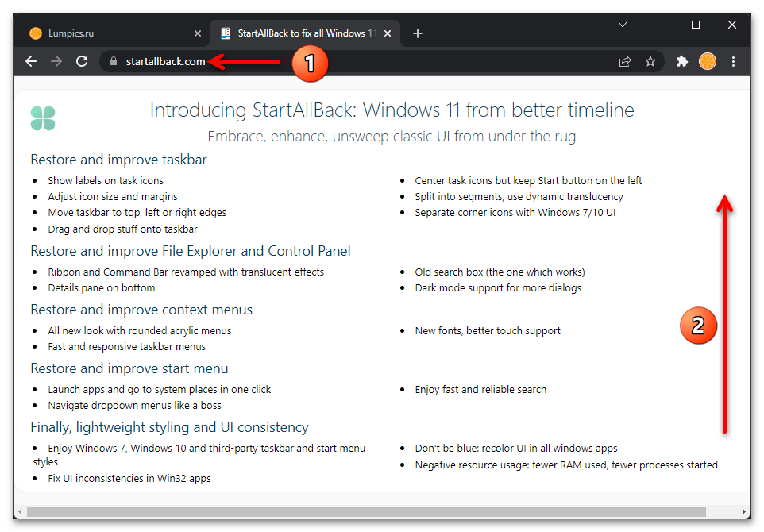
Task: Bookmark this page with the star icon
Action: (x=650, y=61)
